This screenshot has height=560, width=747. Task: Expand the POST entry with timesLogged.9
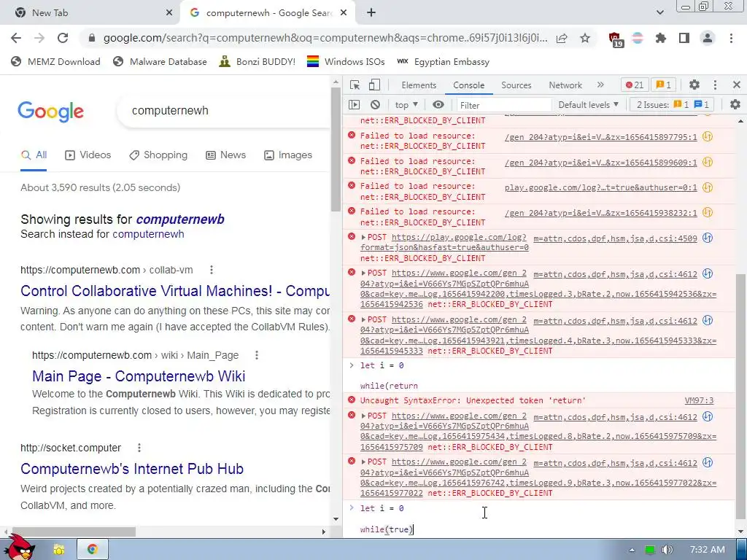click(x=363, y=462)
